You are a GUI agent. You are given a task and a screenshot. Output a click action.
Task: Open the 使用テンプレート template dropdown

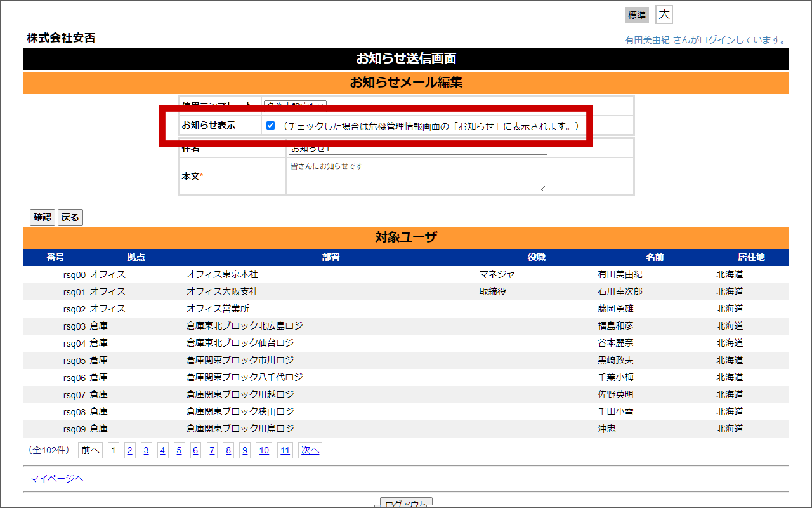(x=295, y=105)
